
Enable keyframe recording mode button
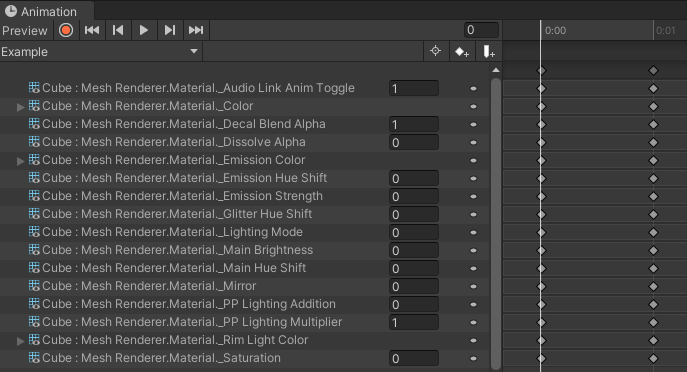[66, 30]
